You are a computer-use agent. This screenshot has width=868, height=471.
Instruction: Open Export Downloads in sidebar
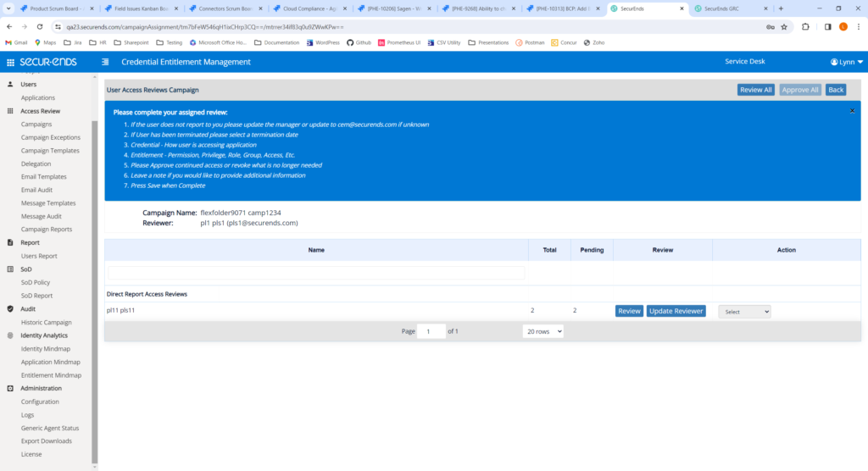tap(47, 441)
